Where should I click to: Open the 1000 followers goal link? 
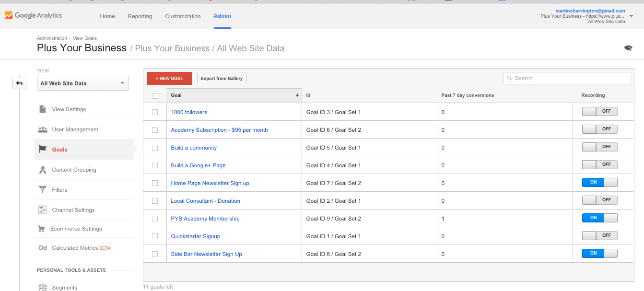tap(189, 112)
